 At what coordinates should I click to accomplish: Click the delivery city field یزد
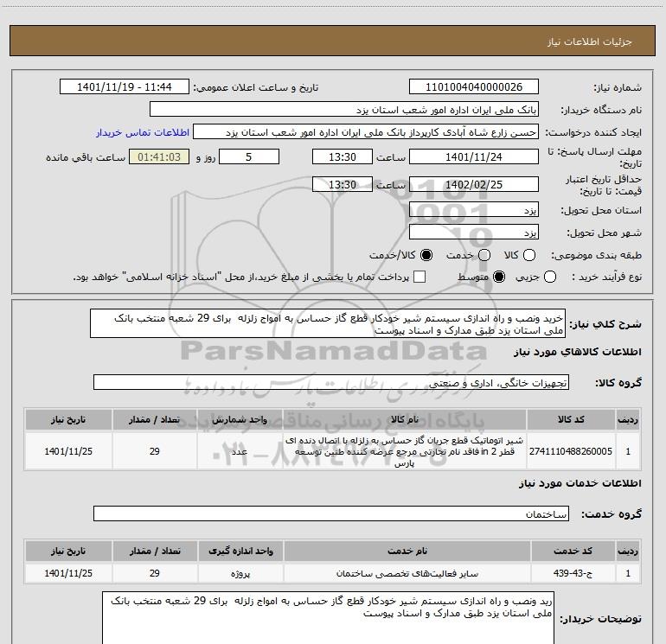(x=474, y=233)
